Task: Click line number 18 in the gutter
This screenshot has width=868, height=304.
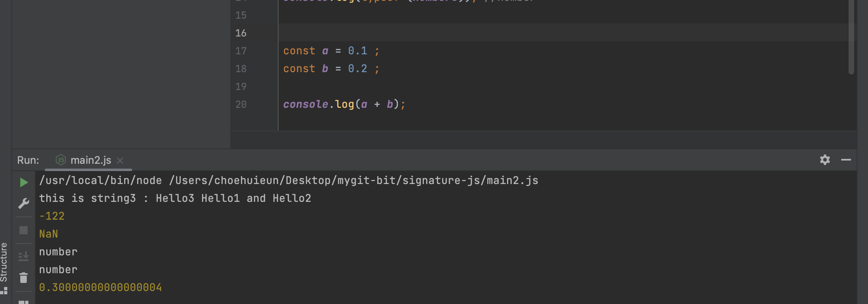Action: pyautogui.click(x=241, y=69)
